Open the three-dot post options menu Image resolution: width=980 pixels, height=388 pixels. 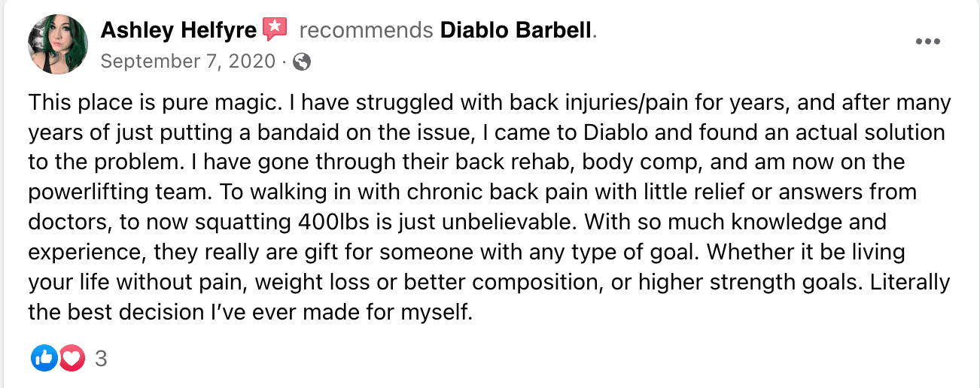click(928, 42)
